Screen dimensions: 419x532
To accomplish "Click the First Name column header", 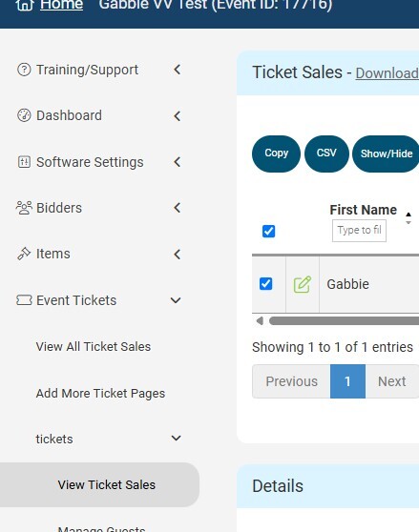I will [364, 210].
